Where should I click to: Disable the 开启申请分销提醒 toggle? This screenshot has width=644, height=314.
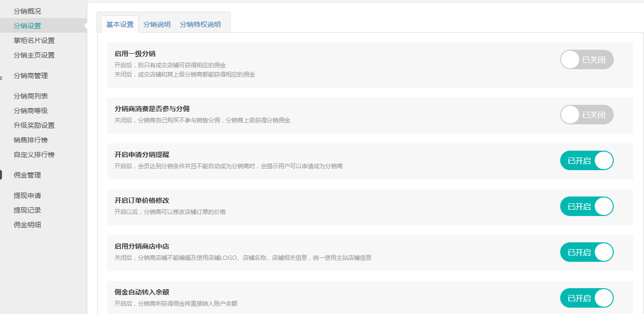click(x=586, y=161)
